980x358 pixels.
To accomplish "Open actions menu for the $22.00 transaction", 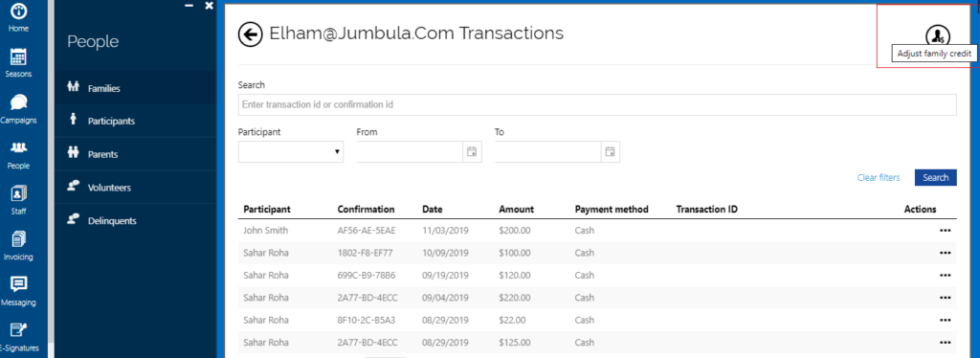I will (945, 321).
